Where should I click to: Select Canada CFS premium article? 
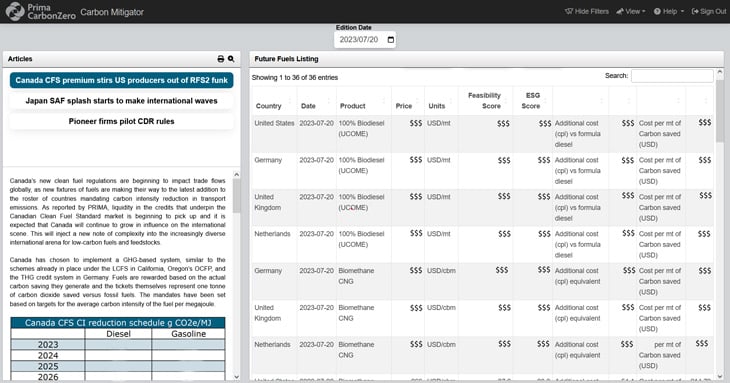click(x=122, y=80)
